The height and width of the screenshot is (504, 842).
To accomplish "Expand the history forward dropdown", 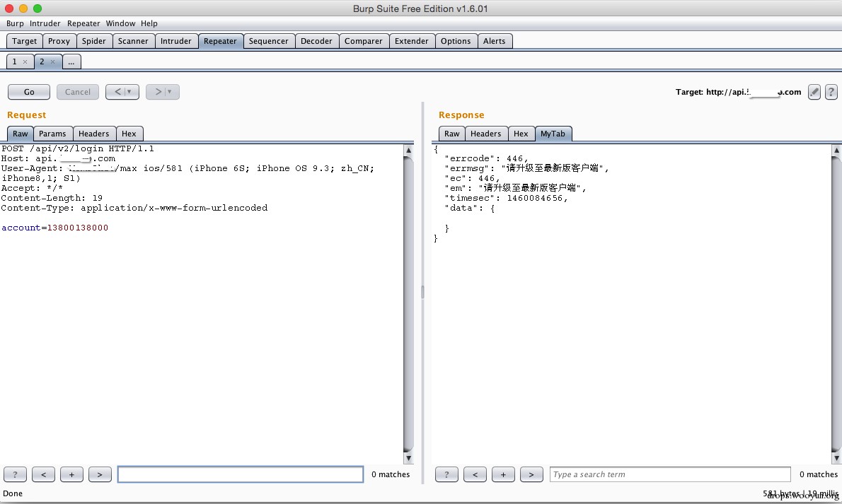I will point(169,92).
